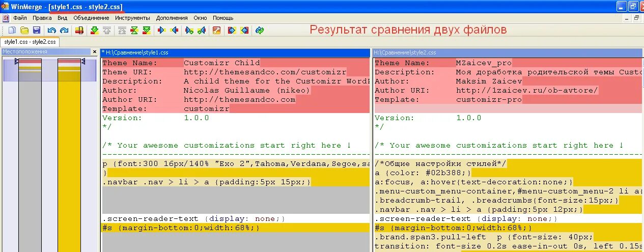Create a new document with the toolbar icon
This screenshot has width=644, height=252.
pyautogui.click(x=12, y=30)
